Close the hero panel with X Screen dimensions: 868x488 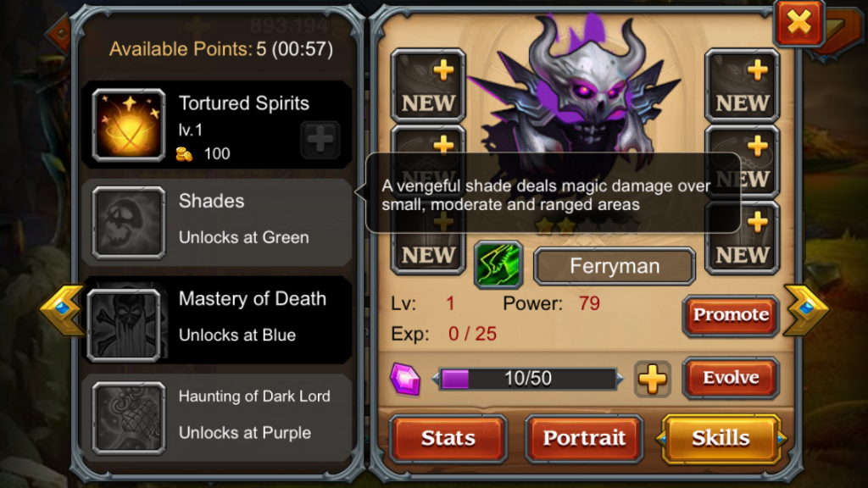[x=799, y=23]
